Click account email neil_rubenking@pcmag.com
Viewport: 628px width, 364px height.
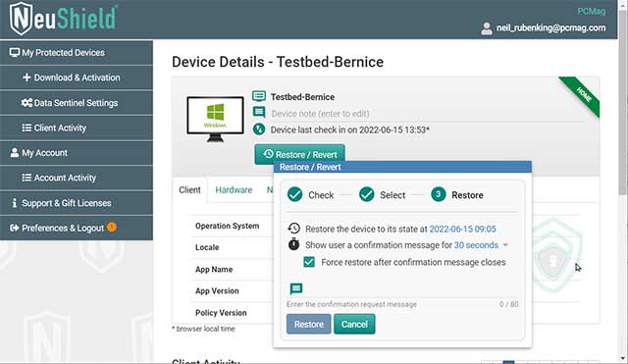(x=551, y=28)
